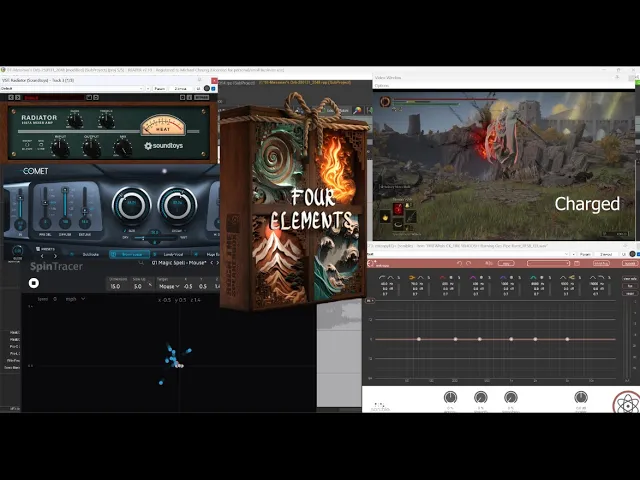Click the SpinTracer Dimensions value 15.0
The width and height of the screenshot is (640, 480).
pyautogui.click(x=115, y=287)
